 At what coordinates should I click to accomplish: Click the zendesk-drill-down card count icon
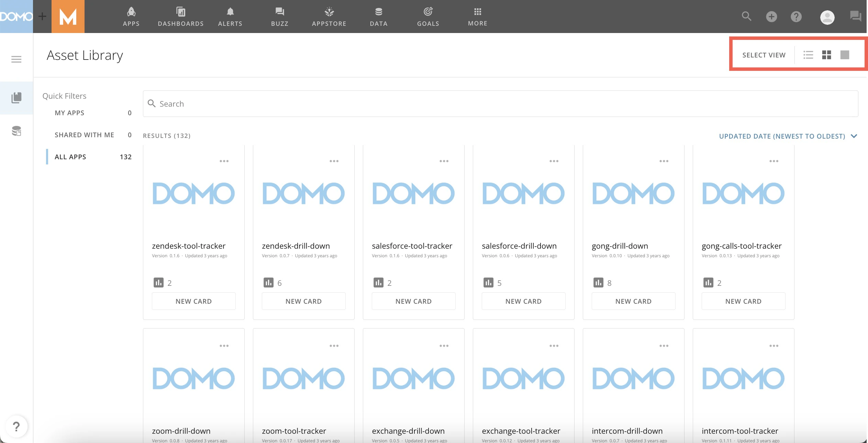click(x=268, y=283)
